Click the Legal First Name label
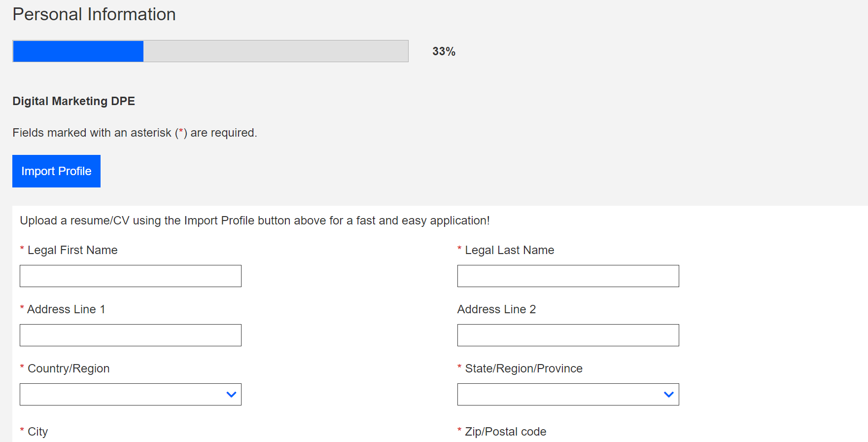This screenshot has width=868, height=442. (x=72, y=250)
